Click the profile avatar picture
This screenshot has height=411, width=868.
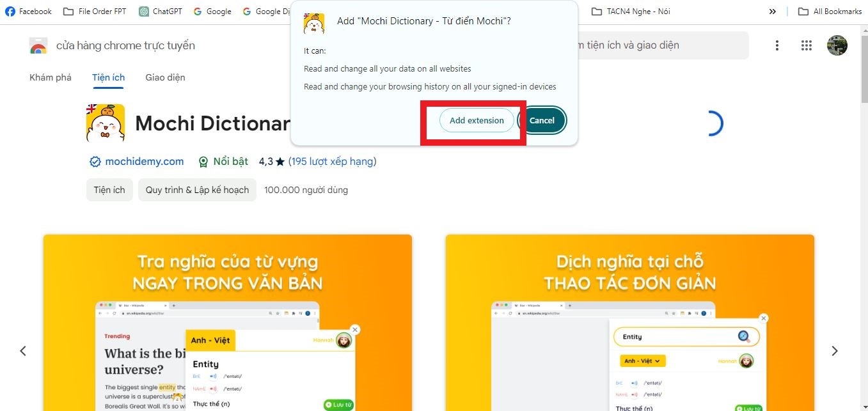pyautogui.click(x=837, y=45)
